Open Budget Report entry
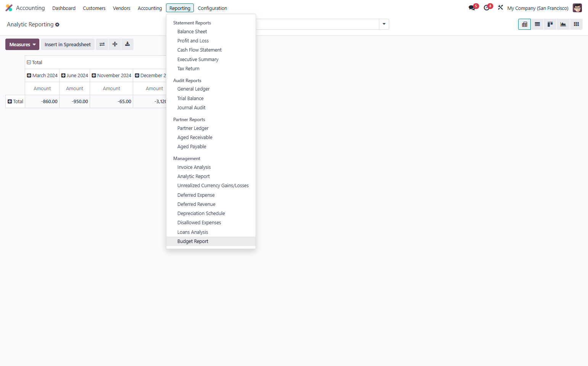This screenshot has height=366, width=588. 211,241
